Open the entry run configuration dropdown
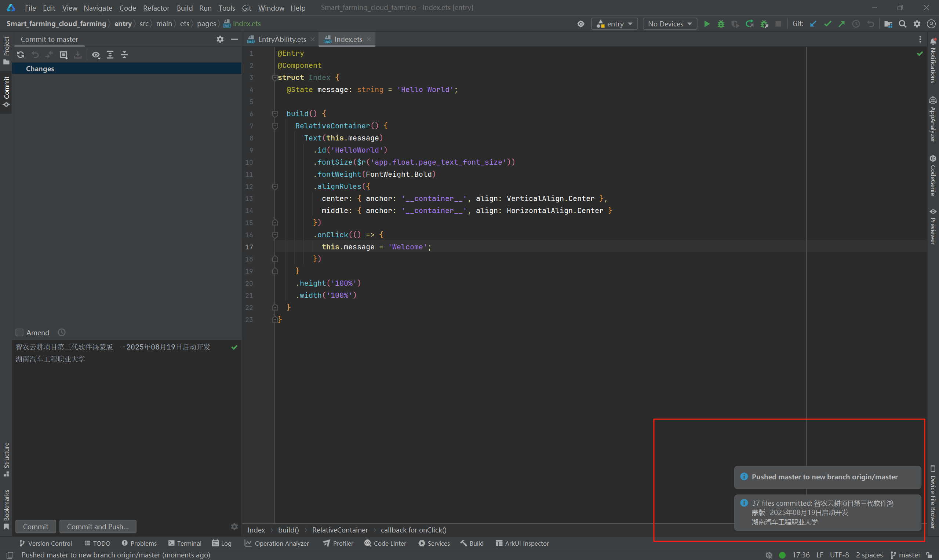The width and height of the screenshot is (939, 560). coord(614,23)
